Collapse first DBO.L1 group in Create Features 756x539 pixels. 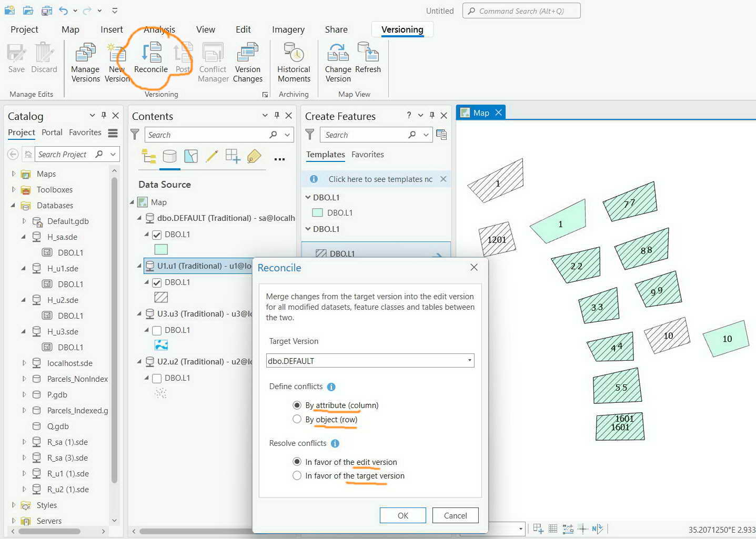(x=308, y=197)
